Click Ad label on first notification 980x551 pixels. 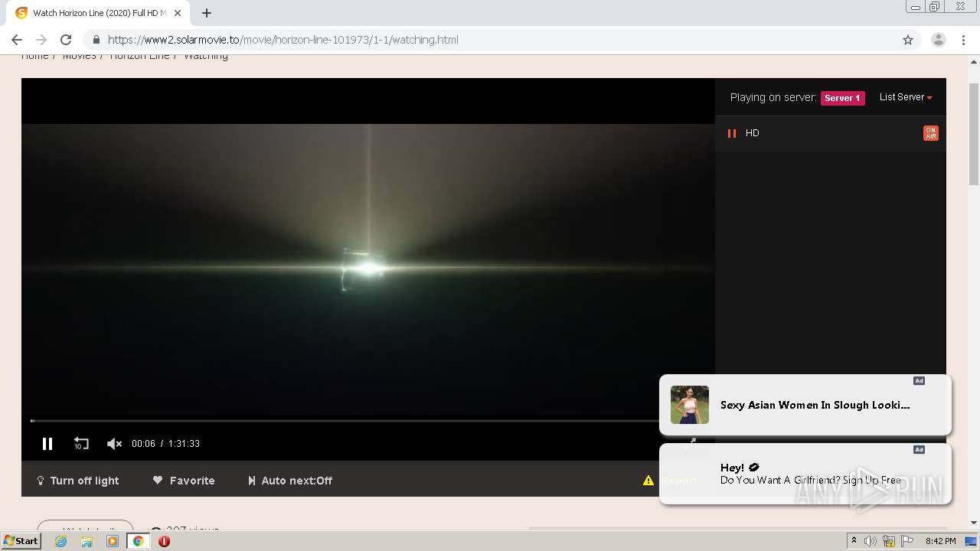[919, 381]
